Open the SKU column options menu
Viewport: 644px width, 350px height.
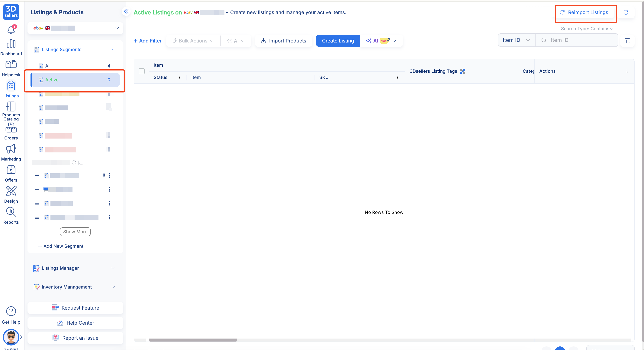(x=398, y=77)
